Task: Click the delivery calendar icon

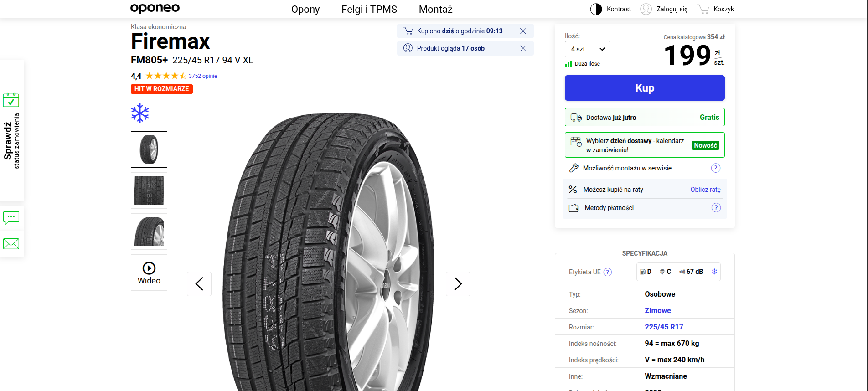Action: coord(576,142)
